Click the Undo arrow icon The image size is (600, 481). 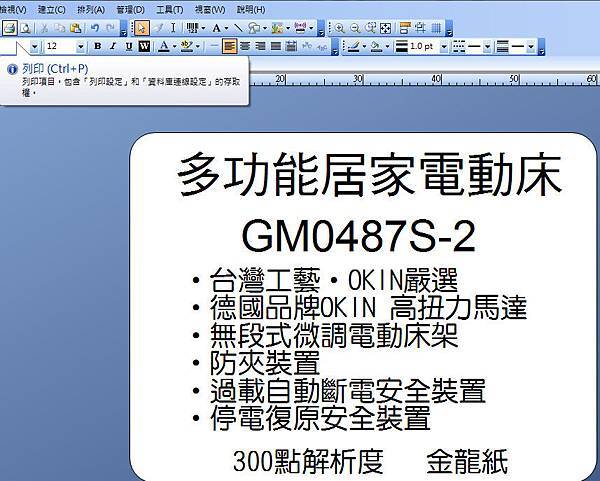point(95,28)
